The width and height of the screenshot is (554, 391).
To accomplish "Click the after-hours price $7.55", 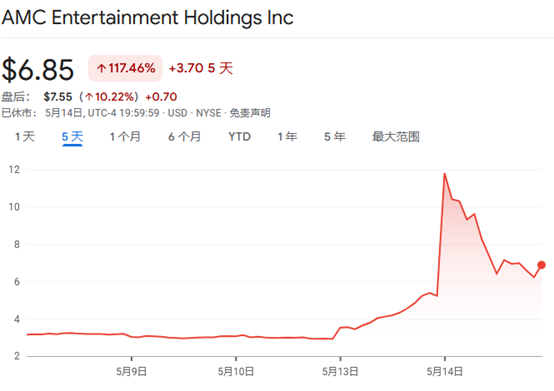I will pos(58,97).
